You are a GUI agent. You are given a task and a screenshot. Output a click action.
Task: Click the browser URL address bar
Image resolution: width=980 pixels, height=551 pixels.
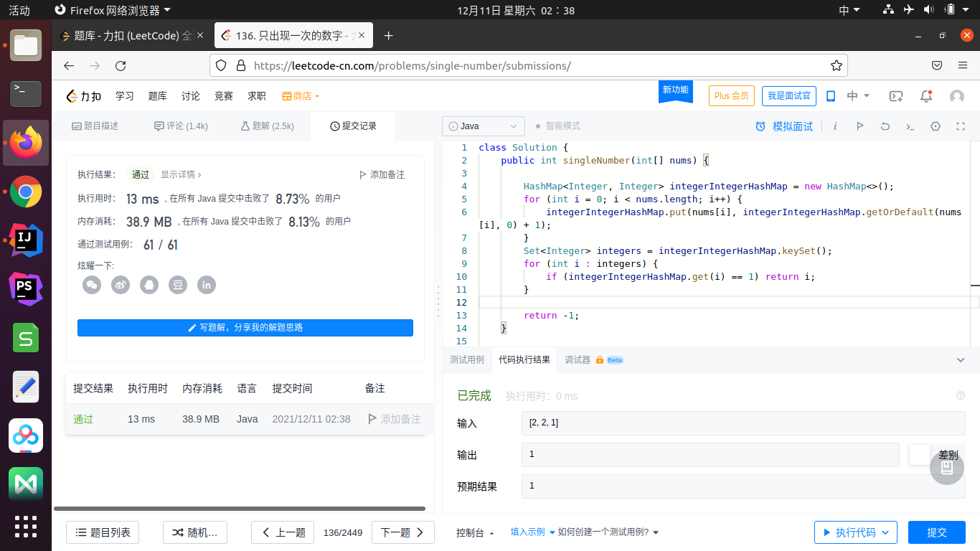(x=529, y=65)
